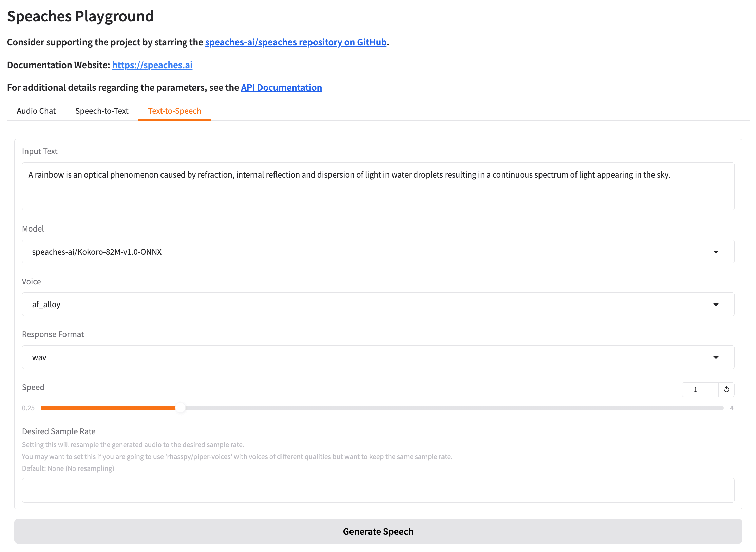
Task: Switch to the Audio Chat tab
Action: pos(36,111)
